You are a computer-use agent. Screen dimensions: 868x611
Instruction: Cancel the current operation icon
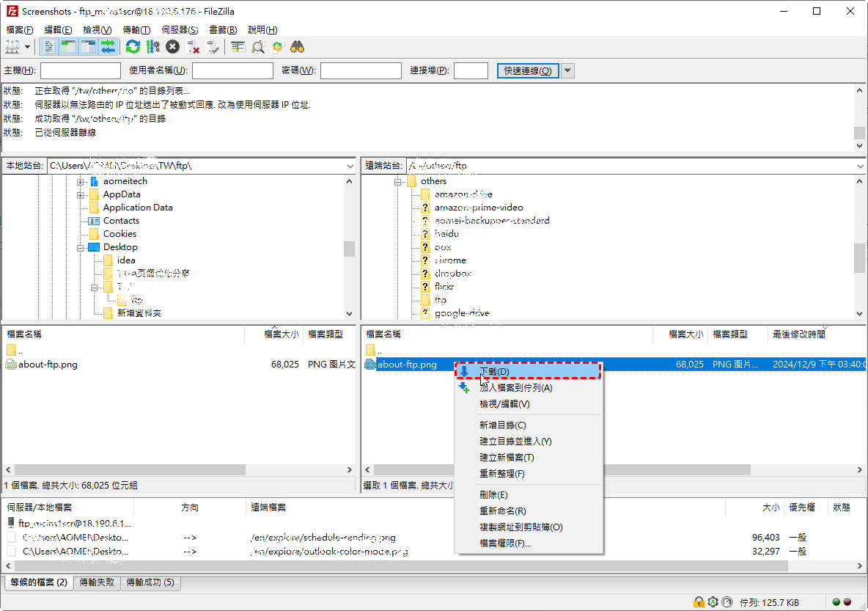[x=173, y=47]
